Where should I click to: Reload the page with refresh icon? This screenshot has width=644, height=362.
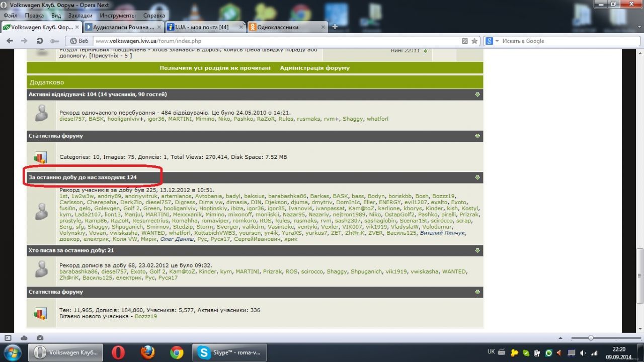pyautogui.click(x=40, y=41)
